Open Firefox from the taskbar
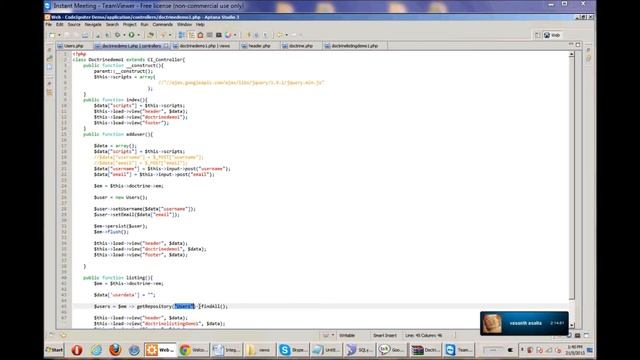This screenshot has height=360, width=640. pyautogui.click(x=115, y=350)
